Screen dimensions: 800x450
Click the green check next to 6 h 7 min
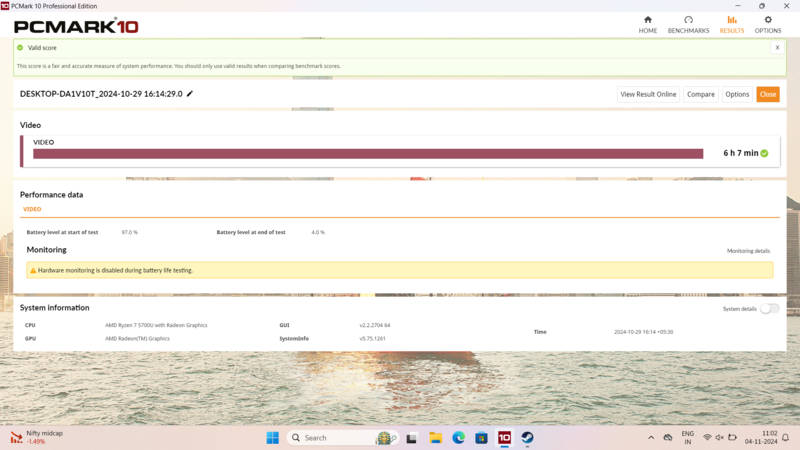[764, 153]
